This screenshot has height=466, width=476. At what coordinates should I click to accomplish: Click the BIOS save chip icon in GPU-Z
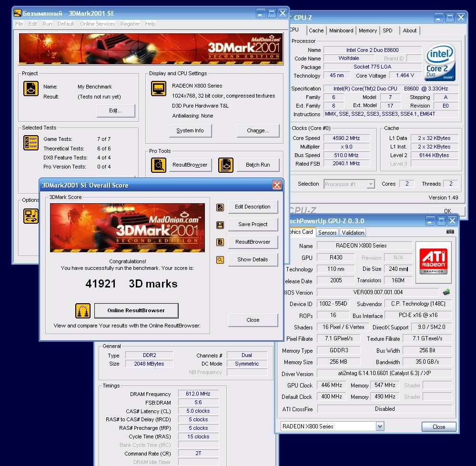[x=446, y=292]
